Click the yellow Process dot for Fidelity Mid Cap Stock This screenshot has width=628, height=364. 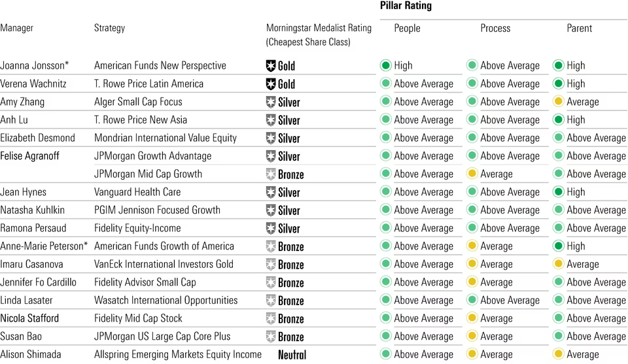click(x=472, y=318)
